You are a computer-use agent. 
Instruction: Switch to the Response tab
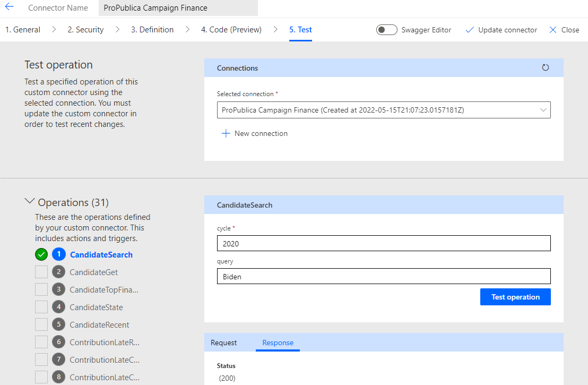tap(278, 343)
